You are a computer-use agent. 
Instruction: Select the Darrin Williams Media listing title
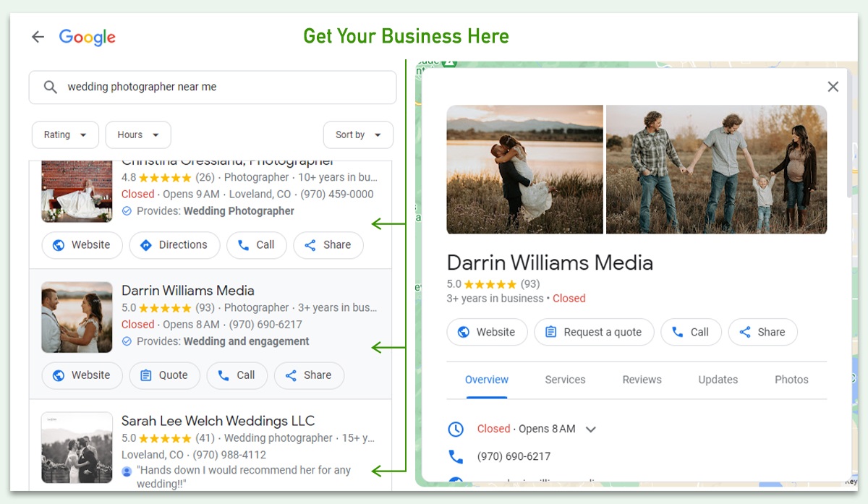[x=188, y=290]
